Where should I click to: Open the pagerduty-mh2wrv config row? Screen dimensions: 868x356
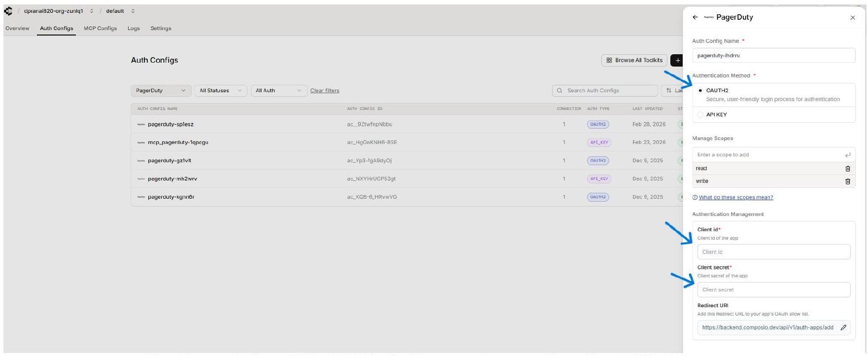[407, 179]
